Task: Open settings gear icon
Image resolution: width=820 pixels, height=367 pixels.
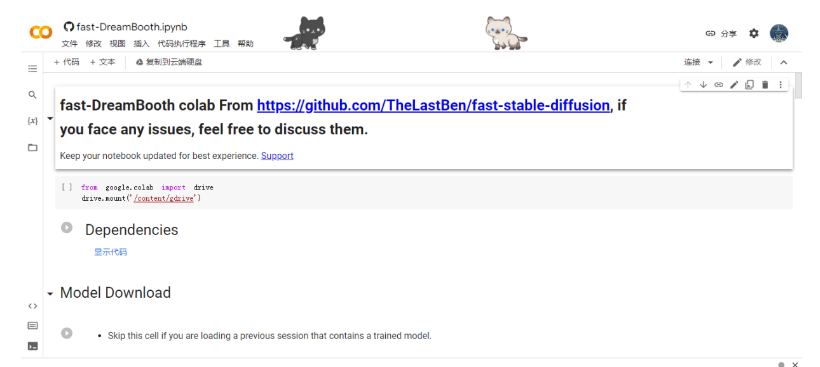Action: pos(754,33)
